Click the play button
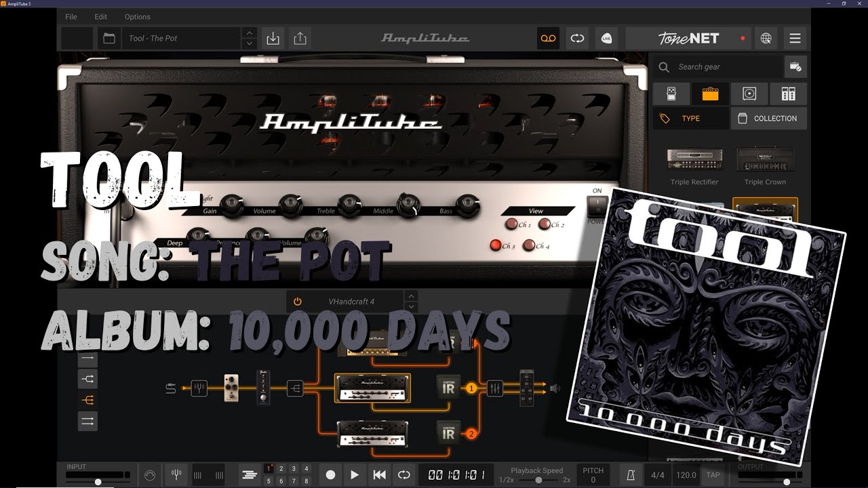 355,475
